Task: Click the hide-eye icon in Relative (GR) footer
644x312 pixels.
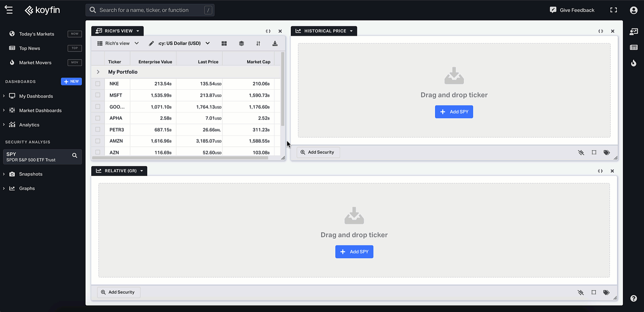Action: tap(581, 293)
